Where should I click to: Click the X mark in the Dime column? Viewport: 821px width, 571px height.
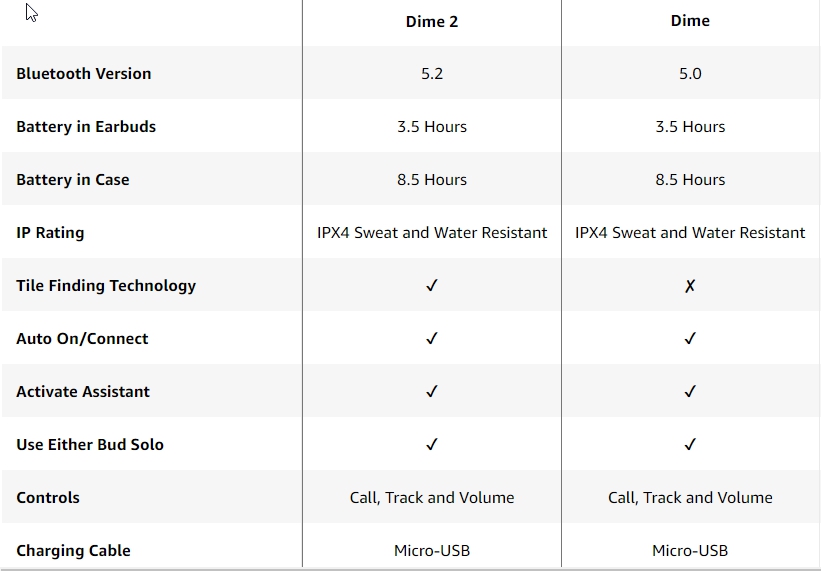click(x=690, y=286)
